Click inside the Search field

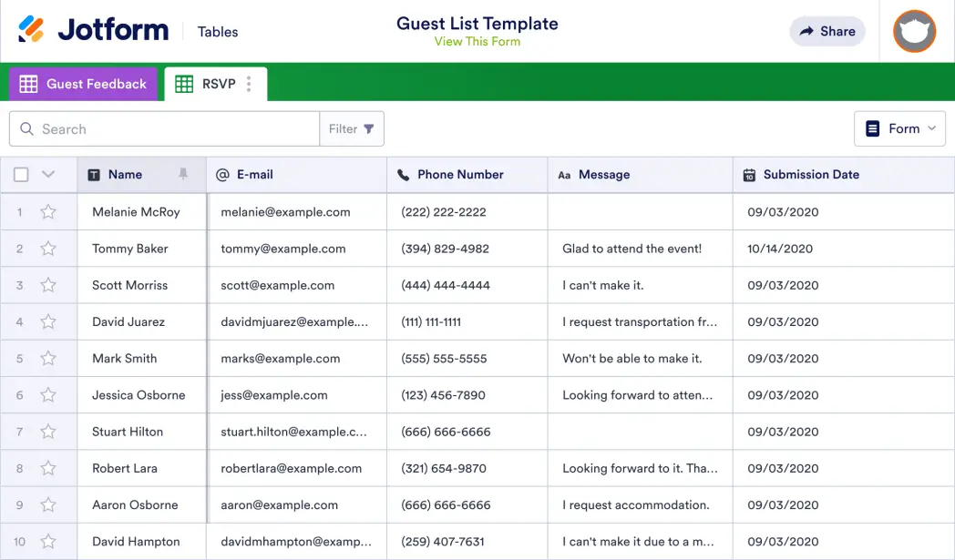pos(164,128)
